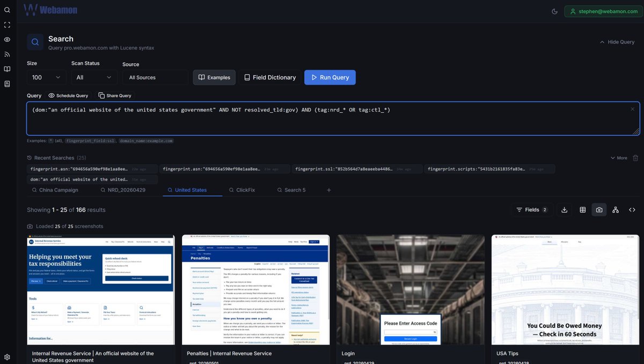Viewport: 644px width, 364px height.
Task: Switch to table view icon
Action: tap(582, 210)
